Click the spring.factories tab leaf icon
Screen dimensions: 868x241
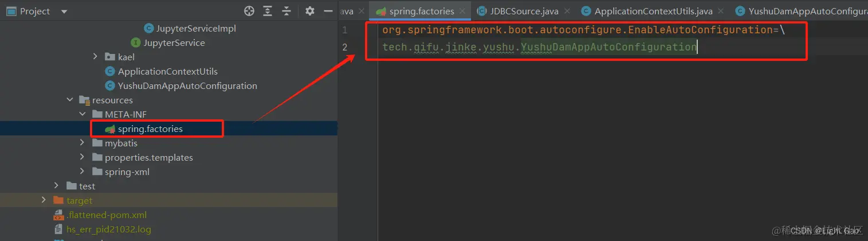pyautogui.click(x=380, y=11)
